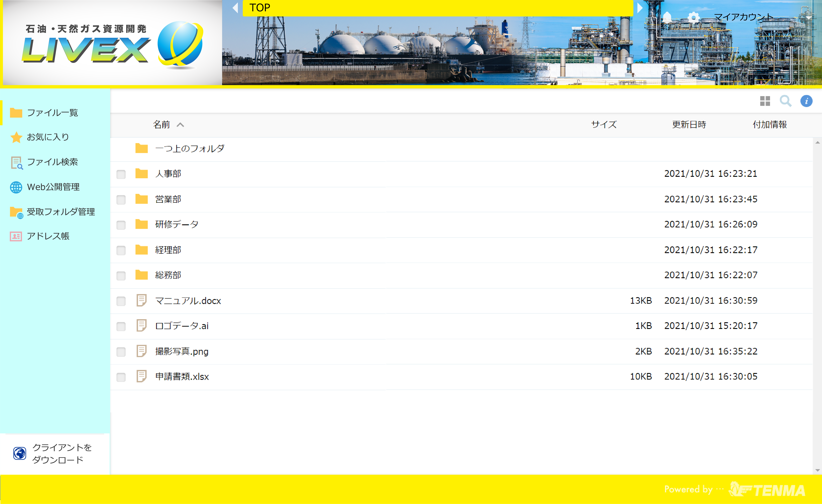Check the 営業部 folder checkbox
The width and height of the screenshot is (822, 504).
tap(121, 200)
